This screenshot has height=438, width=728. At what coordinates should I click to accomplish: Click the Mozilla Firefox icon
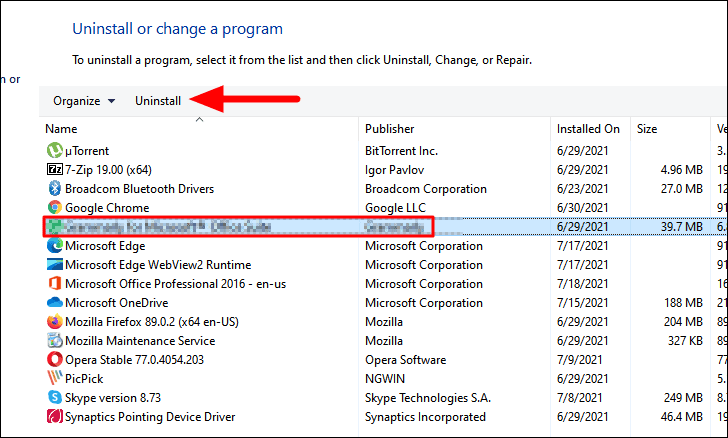pos(55,322)
